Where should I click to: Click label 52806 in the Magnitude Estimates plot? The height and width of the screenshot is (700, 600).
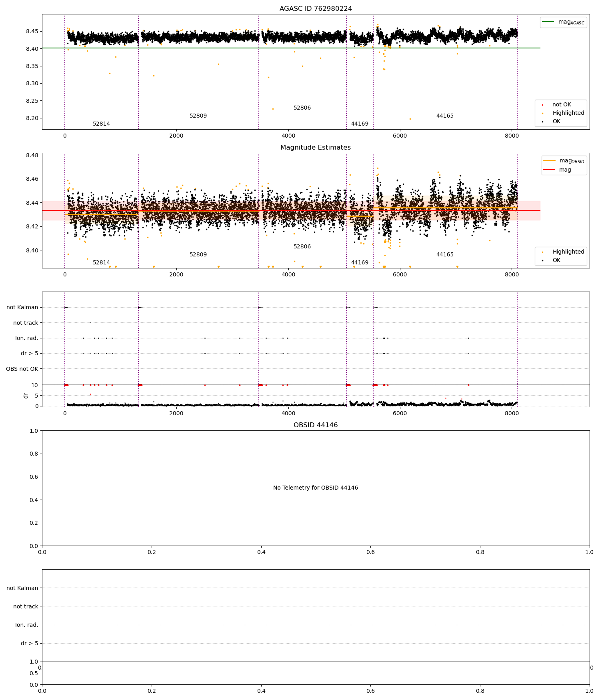click(302, 247)
